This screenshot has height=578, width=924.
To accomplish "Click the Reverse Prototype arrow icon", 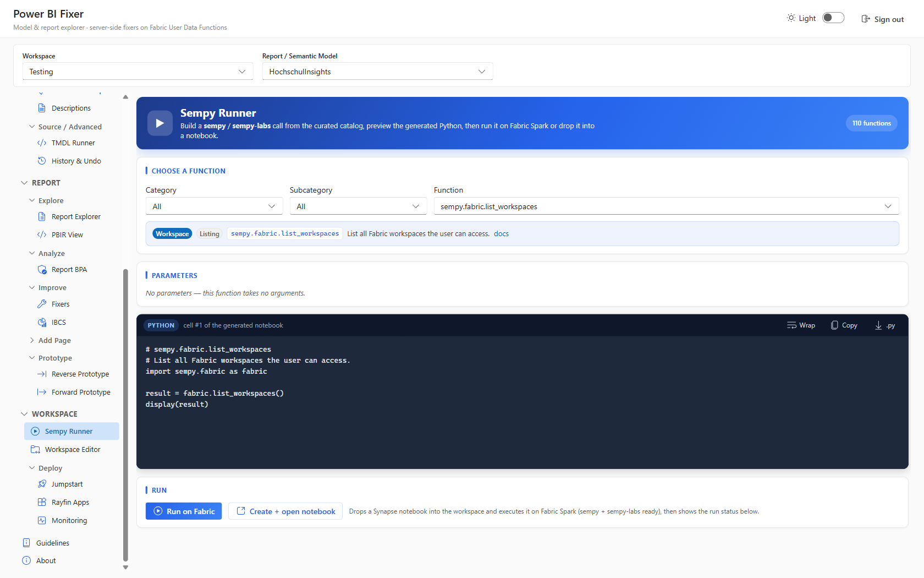I will tap(42, 374).
